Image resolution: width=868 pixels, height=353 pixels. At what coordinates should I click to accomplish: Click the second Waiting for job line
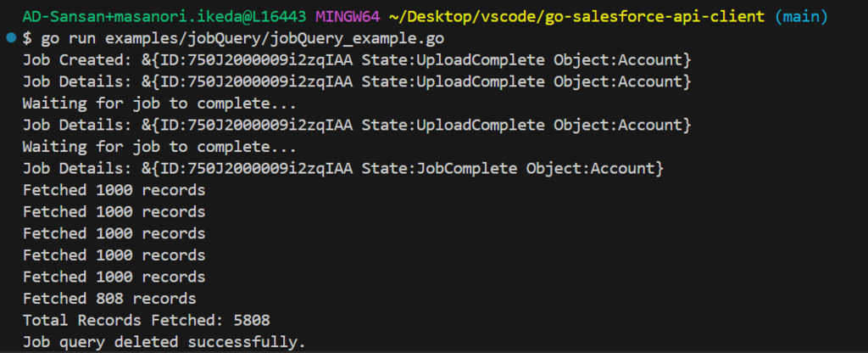tap(159, 147)
